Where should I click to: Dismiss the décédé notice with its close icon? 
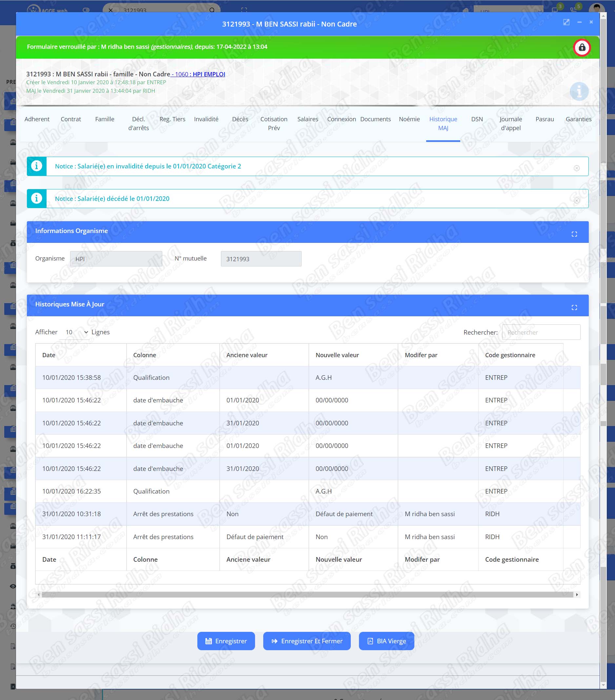tap(576, 200)
